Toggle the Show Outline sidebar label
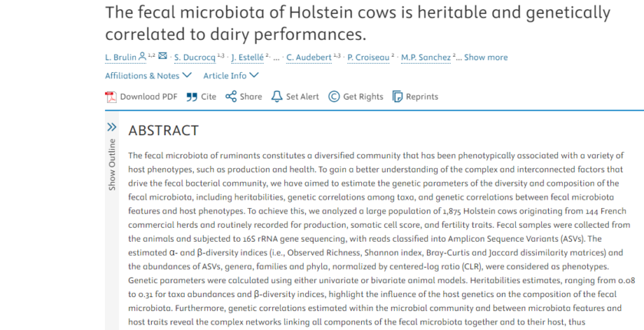644x330 pixels. coord(112,164)
